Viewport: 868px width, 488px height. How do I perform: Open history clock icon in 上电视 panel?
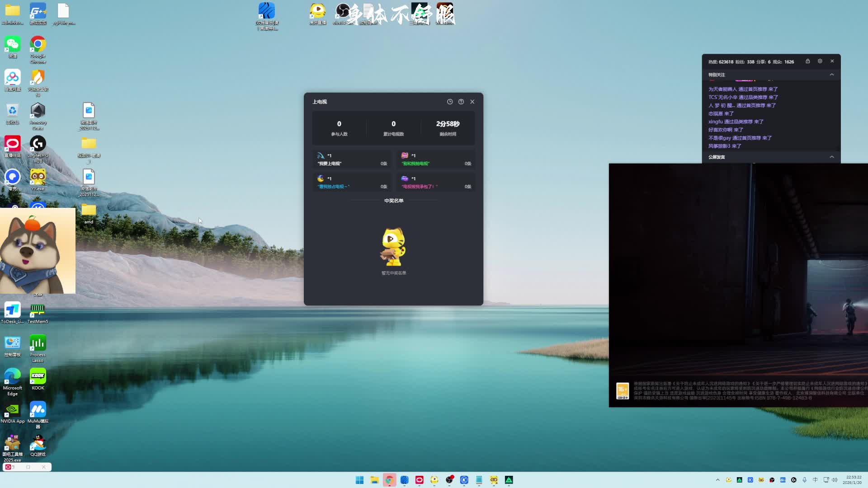pyautogui.click(x=449, y=102)
